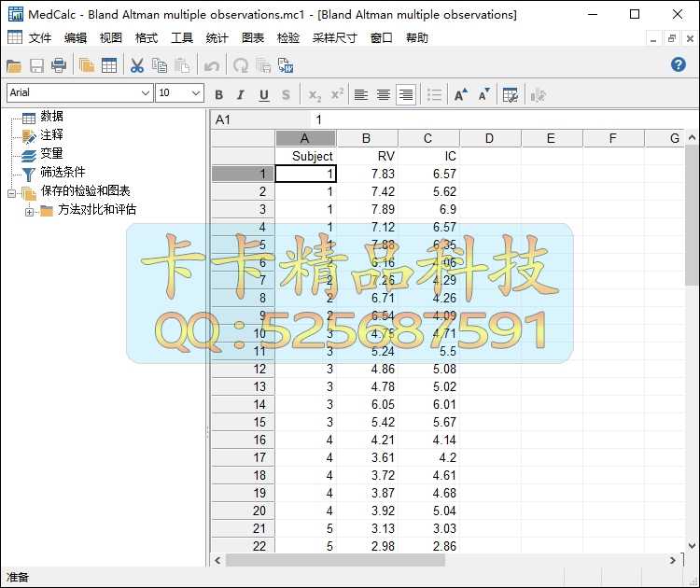Select the 变量 tree item
Screen dimensions: 700x588
click(51, 154)
